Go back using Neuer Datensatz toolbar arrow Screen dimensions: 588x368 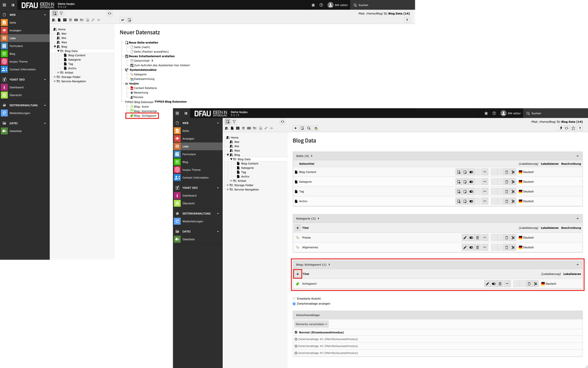pyautogui.click(x=122, y=20)
